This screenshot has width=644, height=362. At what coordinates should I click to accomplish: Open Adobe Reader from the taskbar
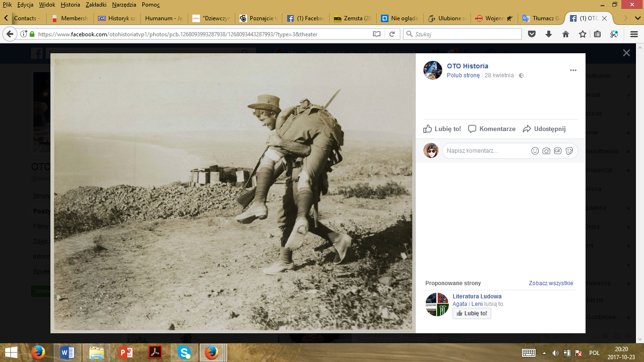pyautogui.click(x=155, y=353)
